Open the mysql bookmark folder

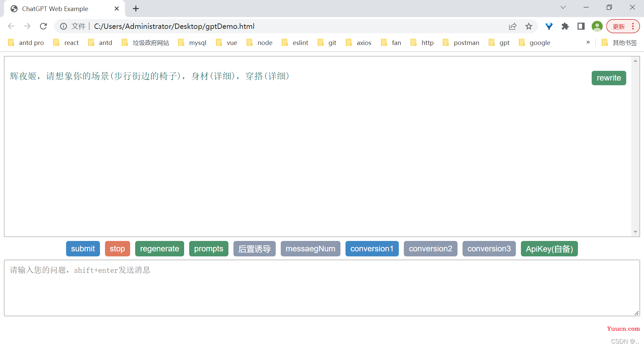192,43
